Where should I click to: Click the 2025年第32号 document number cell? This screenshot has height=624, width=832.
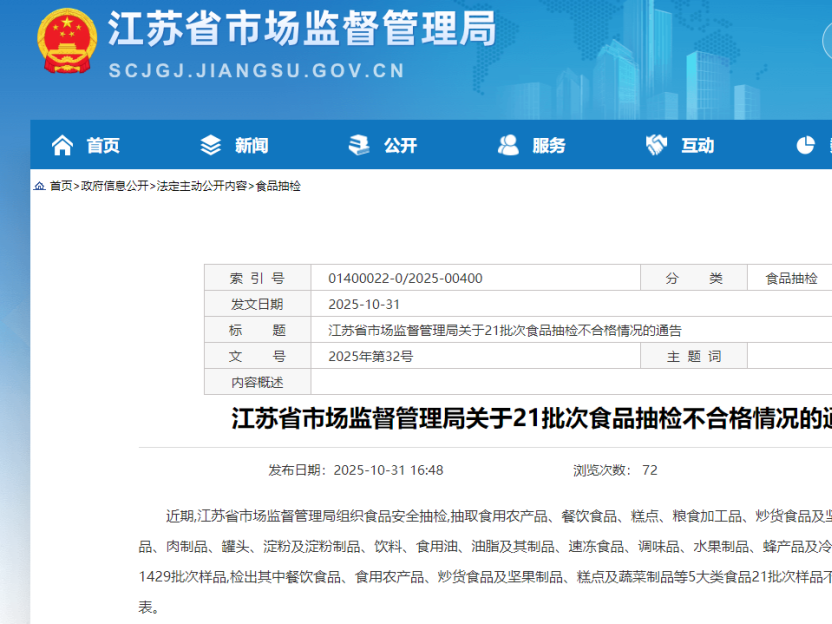point(370,356)
